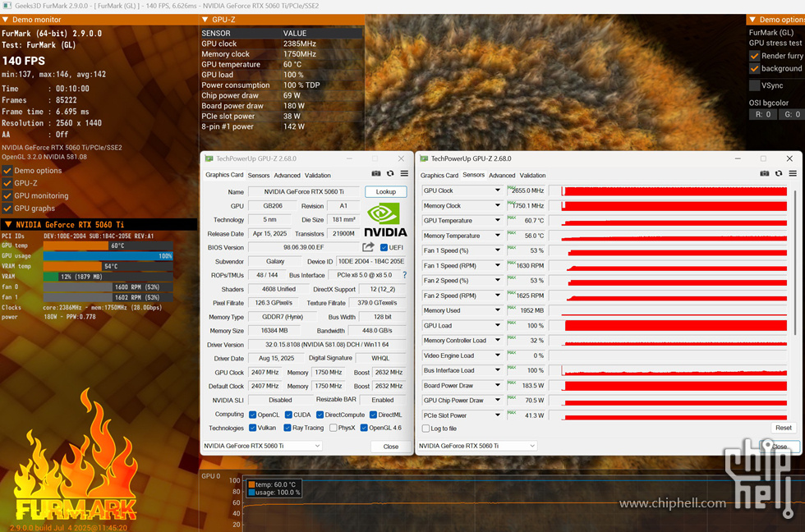Click the GPU Load sensor graph
The image size is (805, 532).
click(x=668, y=325)
